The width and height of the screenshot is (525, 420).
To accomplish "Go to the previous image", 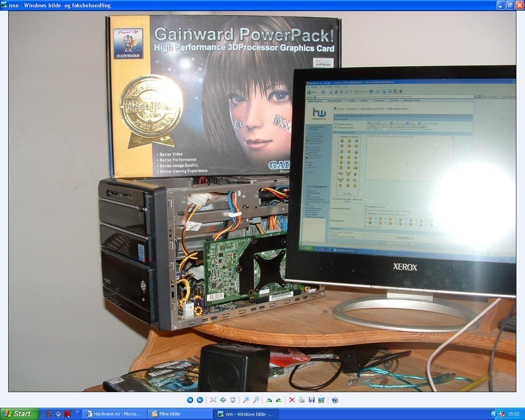I will click(x=190, y=400).
